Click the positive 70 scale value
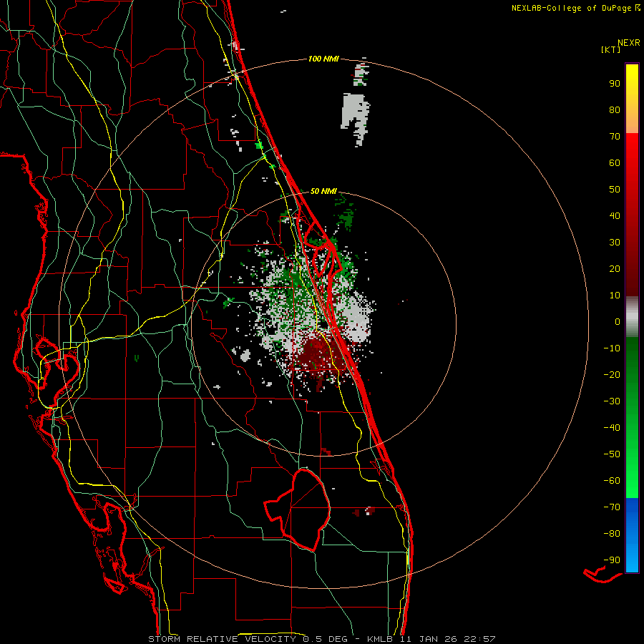This screenshot has width=644, height=644. [615, 137]
